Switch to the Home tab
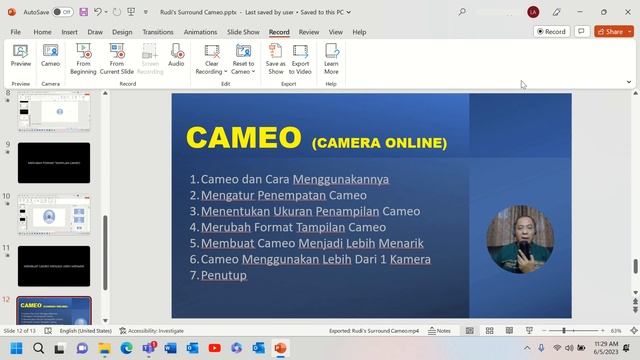The image size is (640, 360). click(x=42, y=32)
